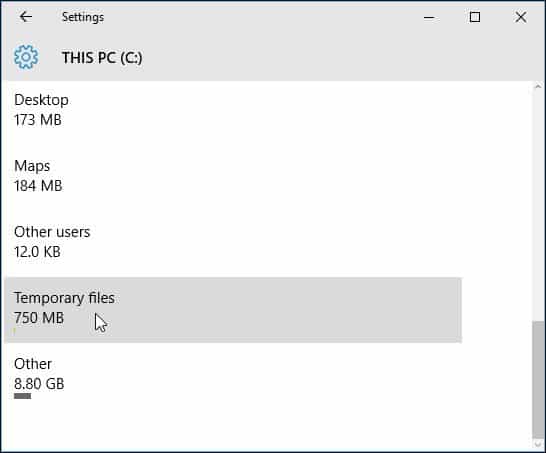The width and height of the screenshot is (546, 453).
Task: Click the 8.80 GB size label
Action: point(39,384)
